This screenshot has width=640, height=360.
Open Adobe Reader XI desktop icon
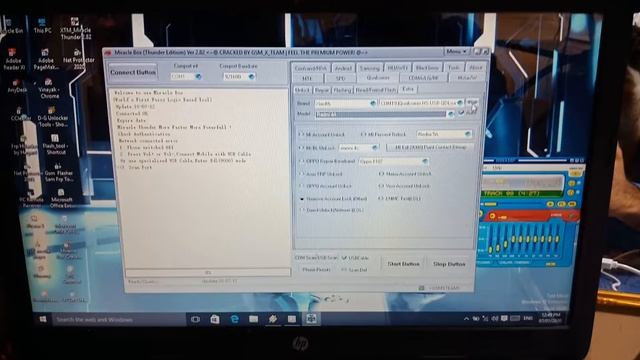click(13, 60)
